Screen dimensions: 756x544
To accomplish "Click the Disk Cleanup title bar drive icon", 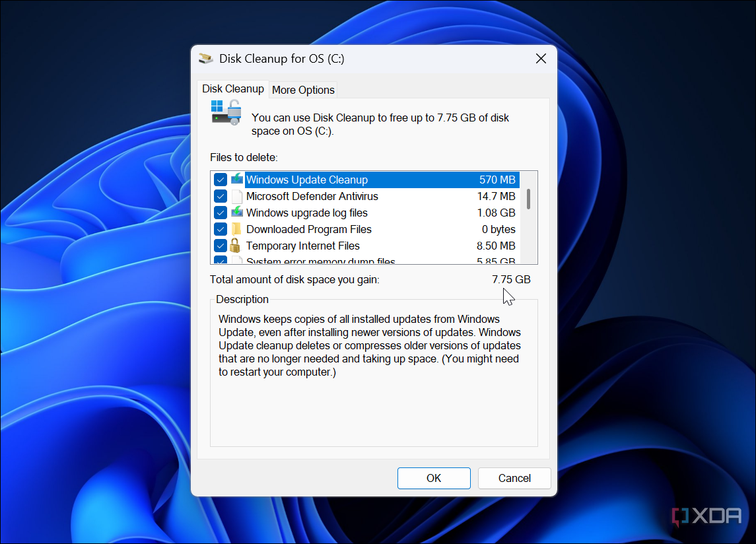I will (206, 58).
